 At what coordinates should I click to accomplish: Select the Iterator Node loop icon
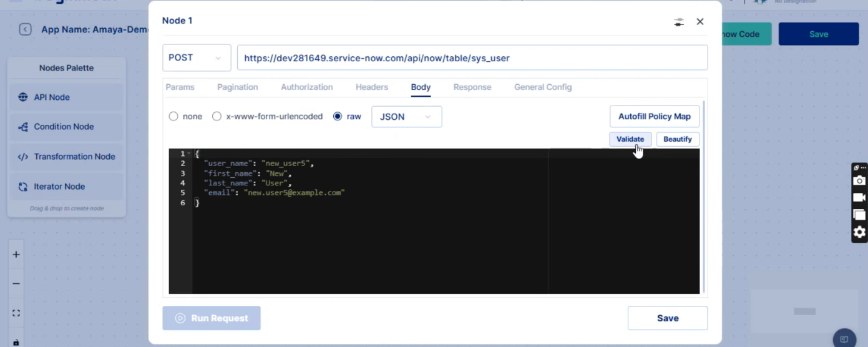point(23,187)
